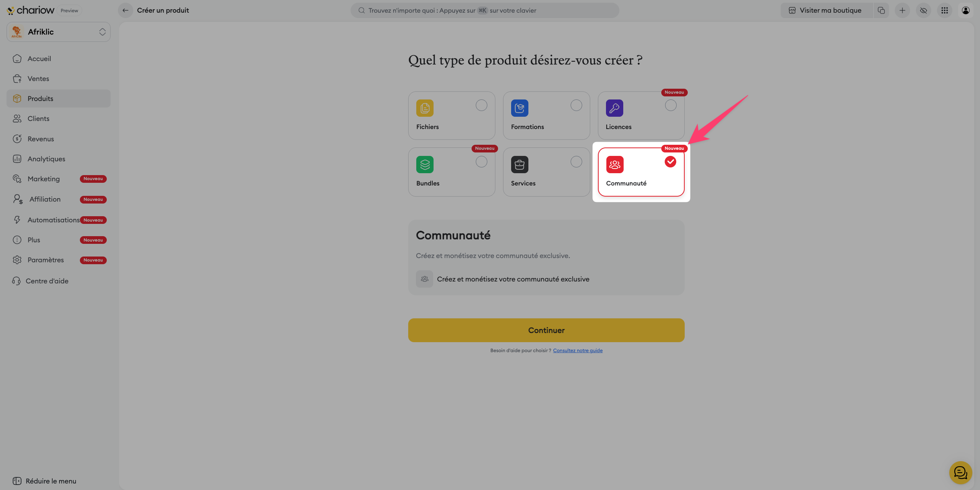Open the Marketing menu item
Screen dimensions: 980x490
44,179
